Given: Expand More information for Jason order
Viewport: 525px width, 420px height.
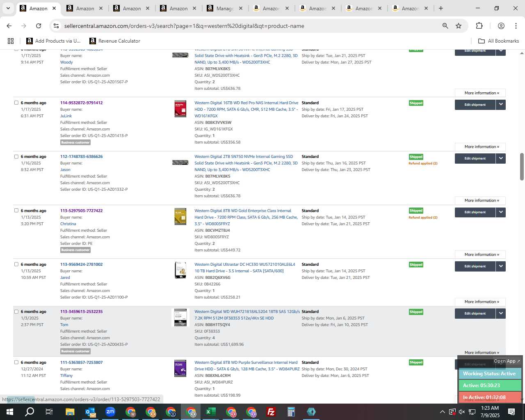Looking at the screenshot, I should 480,201.
